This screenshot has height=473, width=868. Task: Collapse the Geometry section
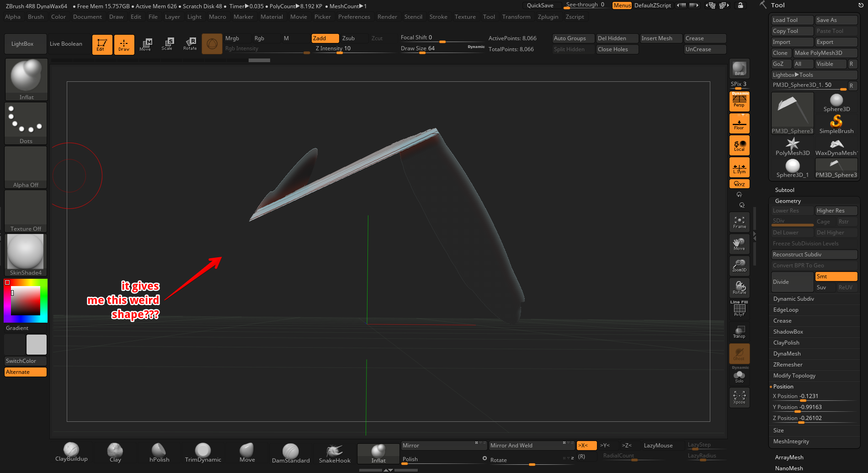788,201
